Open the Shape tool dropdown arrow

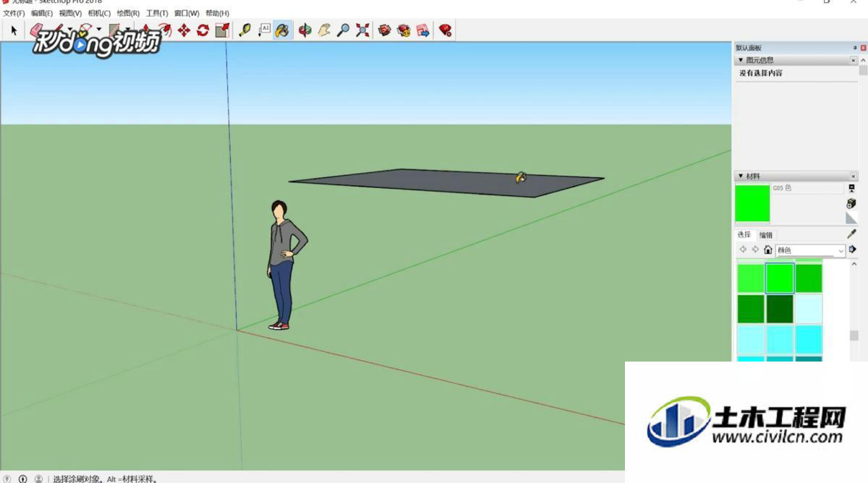point(127,30)
